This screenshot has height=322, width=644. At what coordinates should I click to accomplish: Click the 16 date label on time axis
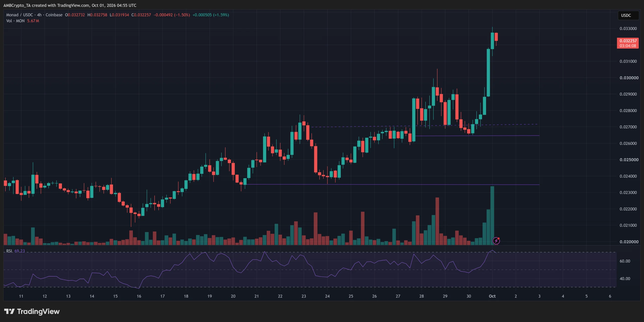[x=139, y=296]
